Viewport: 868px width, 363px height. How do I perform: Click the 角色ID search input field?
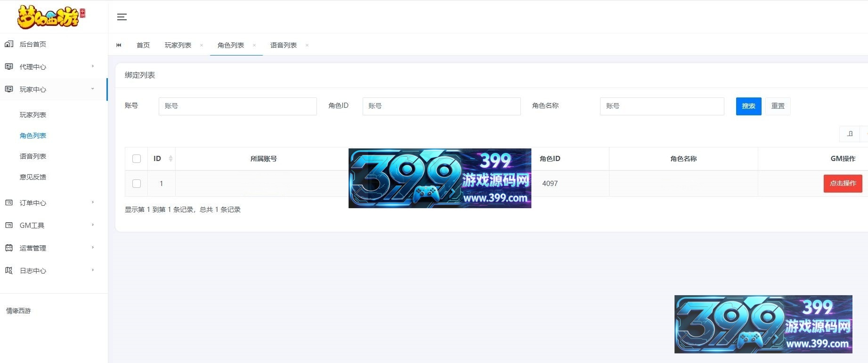tap(442, 106)
